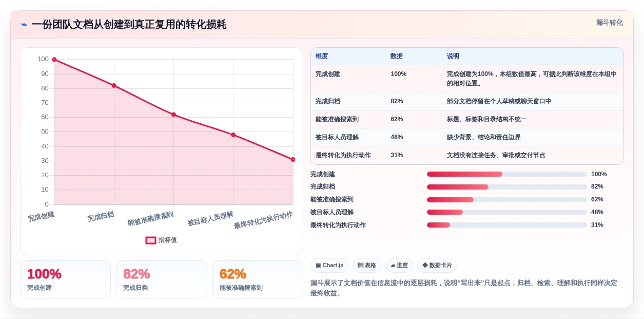Click the 82% value in the table
The width and height of the screenshot is (644, 319).
coord(397,101)
